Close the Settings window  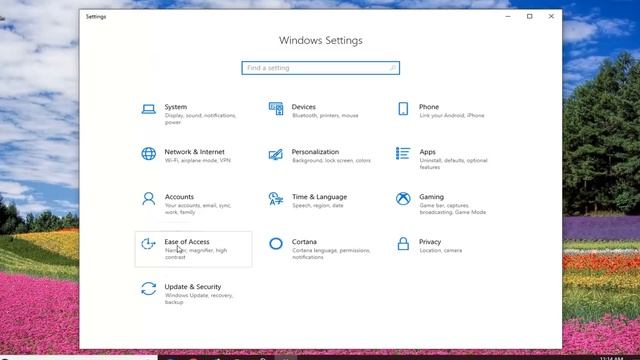[x=551, y=16]
